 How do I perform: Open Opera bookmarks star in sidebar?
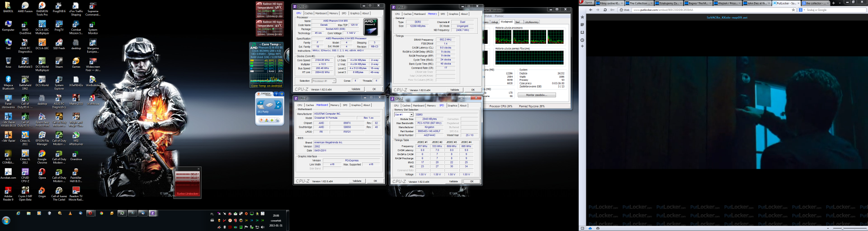point(582,17)
